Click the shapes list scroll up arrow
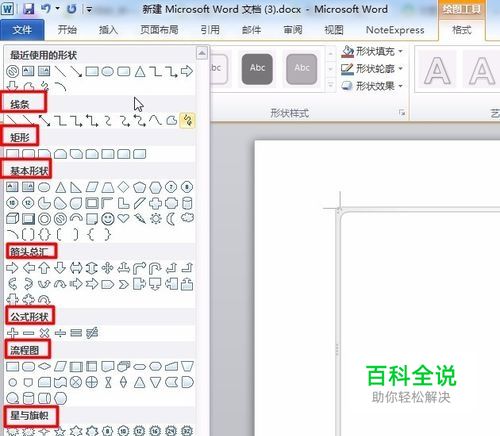Viewport: 500px width, 436px height. 202,53
